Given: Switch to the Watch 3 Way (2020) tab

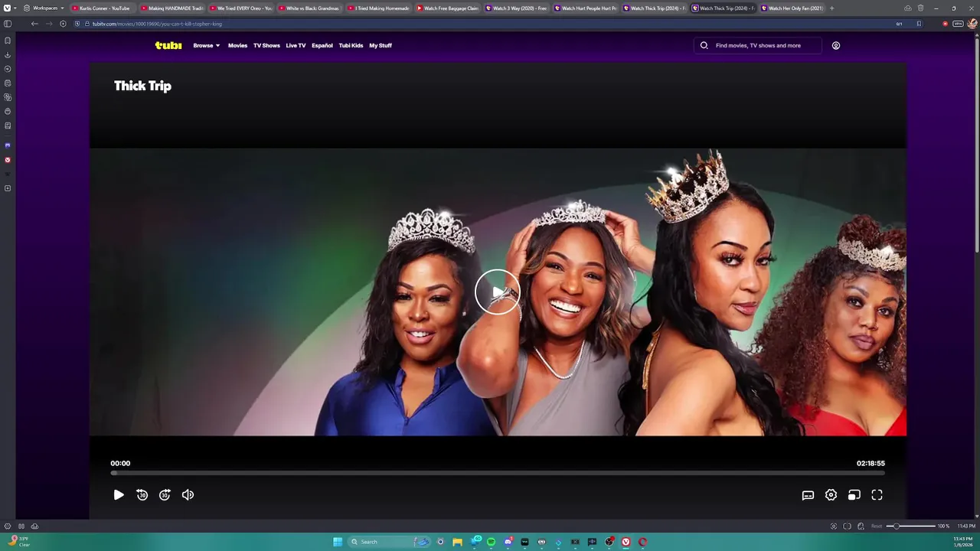Looking at the screenshot, I should pos(517,8).
